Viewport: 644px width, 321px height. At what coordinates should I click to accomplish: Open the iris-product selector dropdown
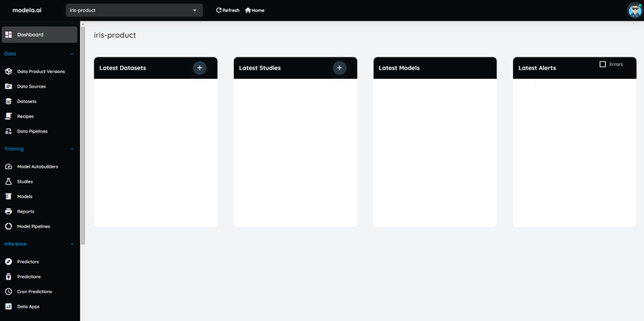tap(135, 10)
